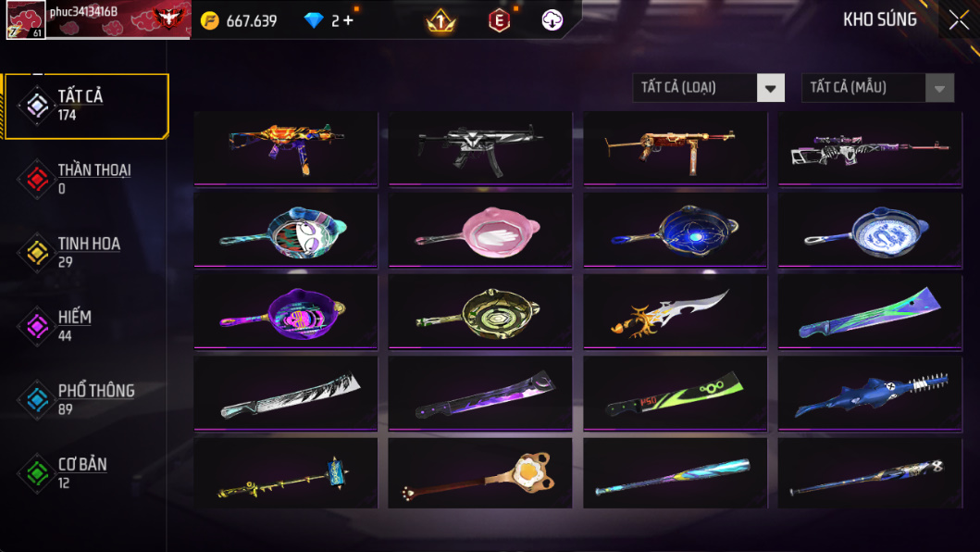Switch to the Hiếm category
980x552 pixels.
pyautogui.click(x=84, y=326)
